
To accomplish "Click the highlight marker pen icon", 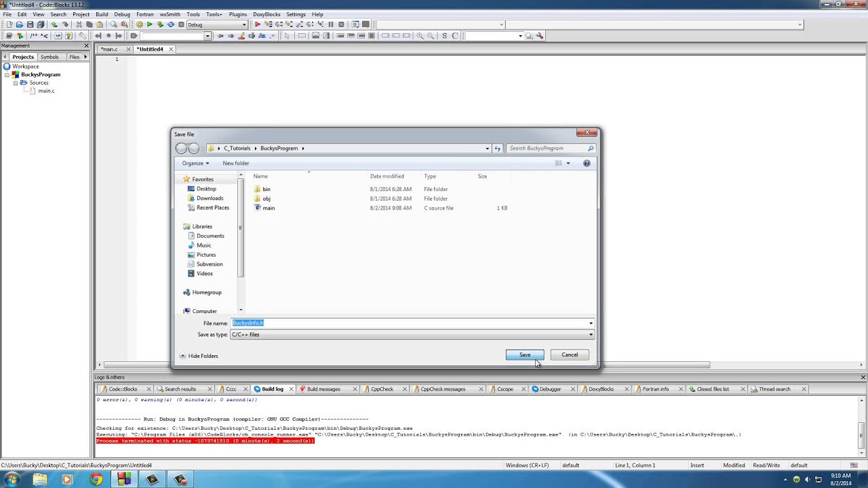I will pos(241,36).
